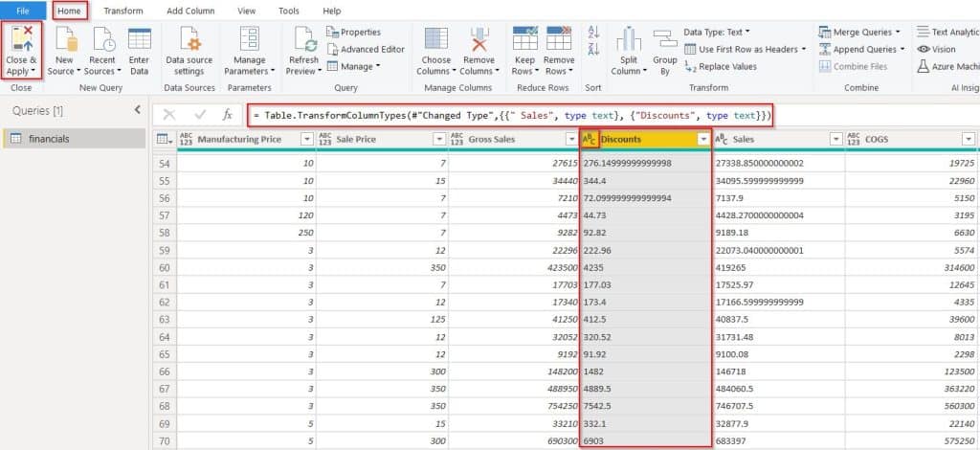Select the Discounts column header
The width and height of the screenshot is (980, 450).
pyautogui.click(x=646, y=140)
